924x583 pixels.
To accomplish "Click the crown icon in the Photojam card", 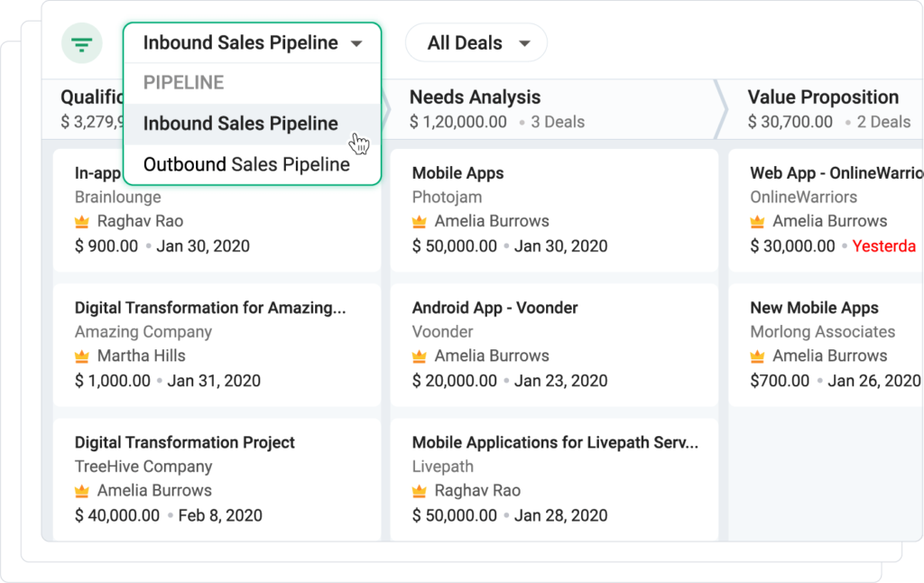I will (419, 222).
